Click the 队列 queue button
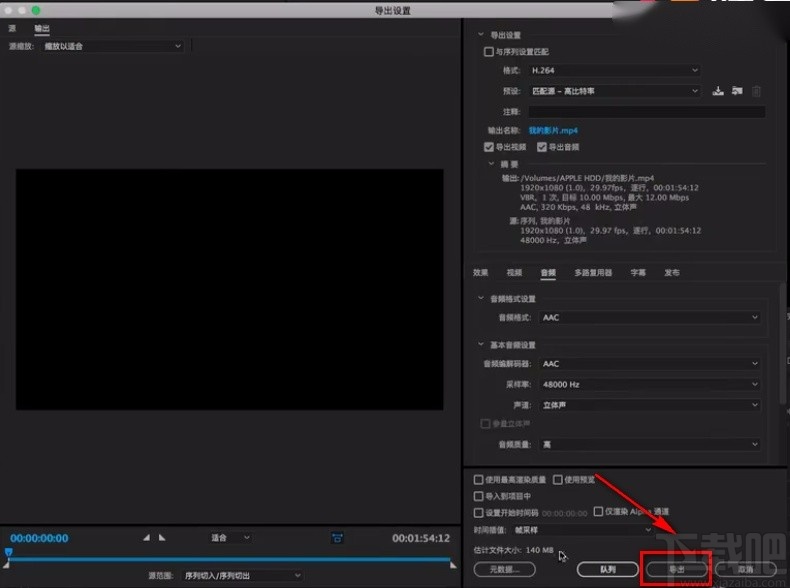This screenshot has width=790, height=588. click(608, 569)
